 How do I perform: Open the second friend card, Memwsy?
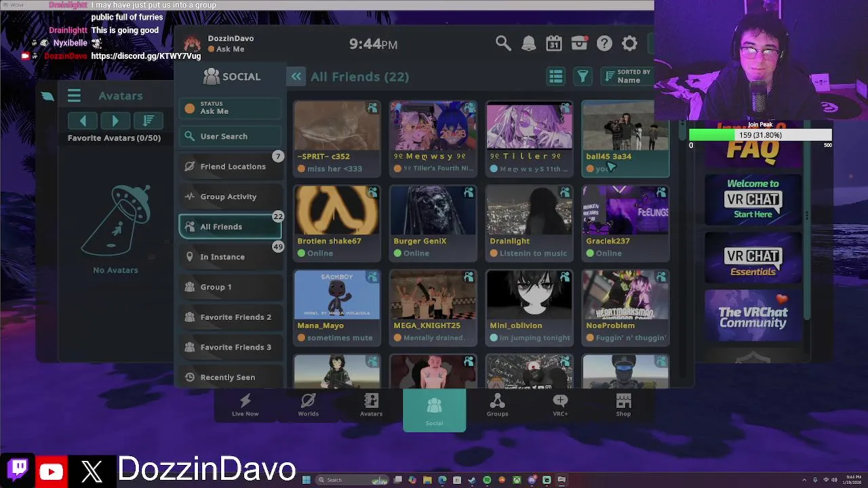click(433, 138)
